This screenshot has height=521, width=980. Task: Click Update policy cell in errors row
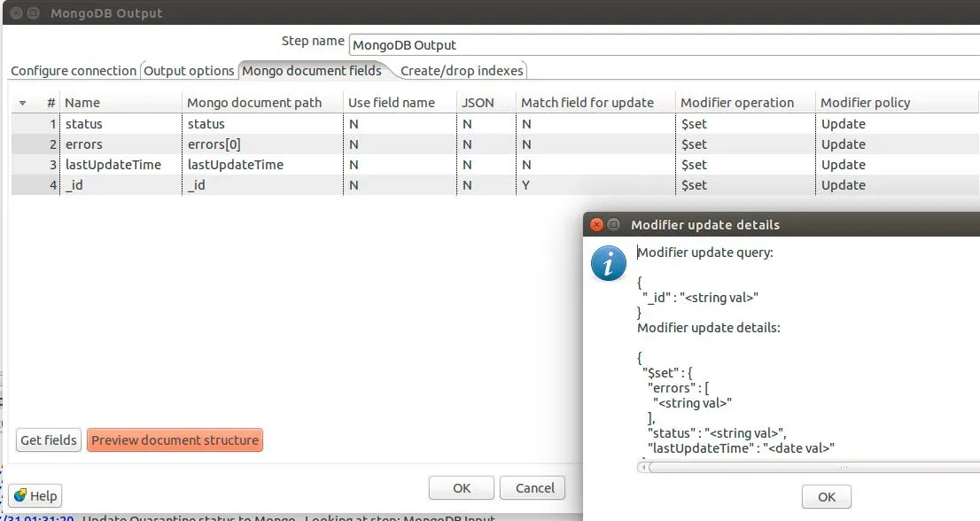pyautogui.click(x=898, y=144)
